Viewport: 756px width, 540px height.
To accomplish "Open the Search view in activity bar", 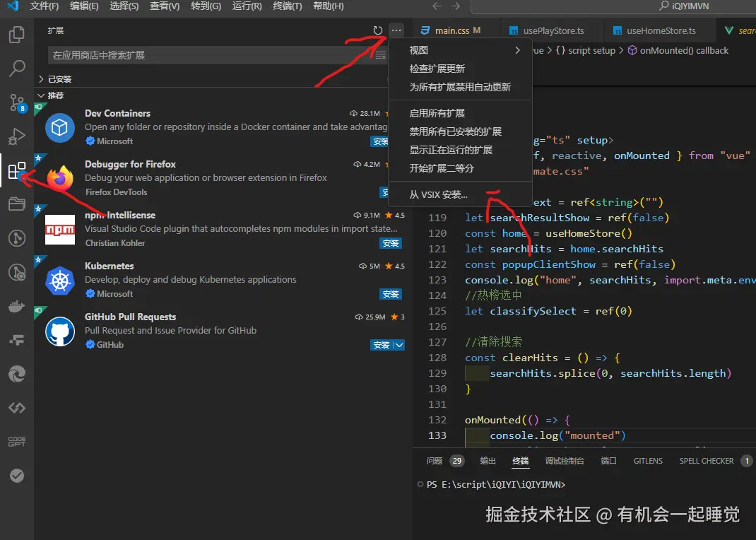I will pos(17,69).
